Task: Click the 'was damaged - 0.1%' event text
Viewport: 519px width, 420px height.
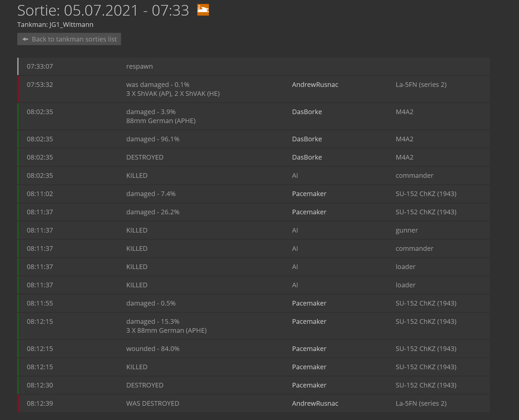Action: [x=158, y=85]
